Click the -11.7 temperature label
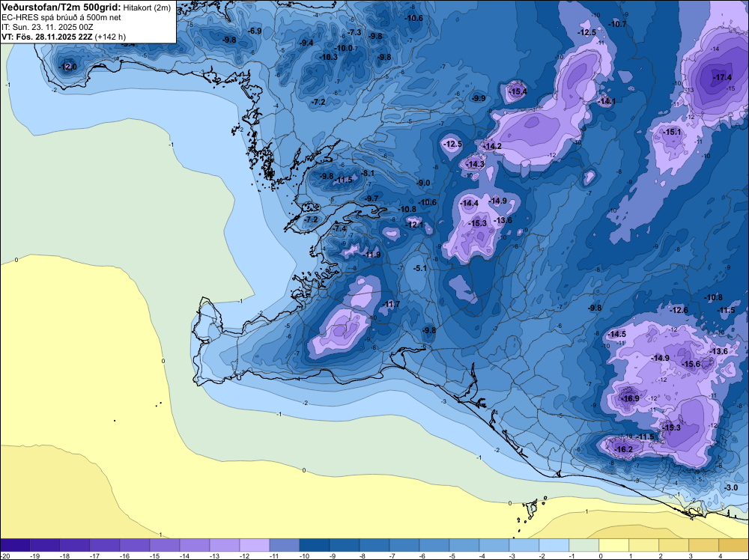 pyautogui.click(x=391, y=305)
